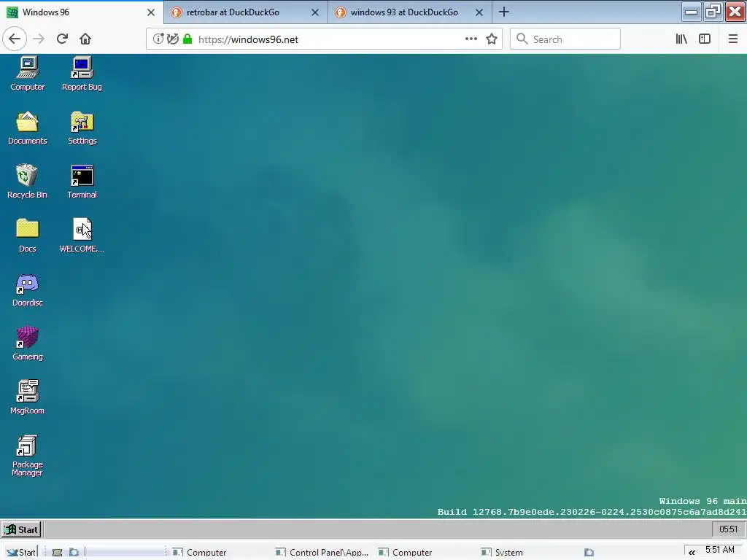Screen dimensions: 747x560
Task: Open the Gameing shortcut icon
Action: pyautogui.click(x=28, y=343)
